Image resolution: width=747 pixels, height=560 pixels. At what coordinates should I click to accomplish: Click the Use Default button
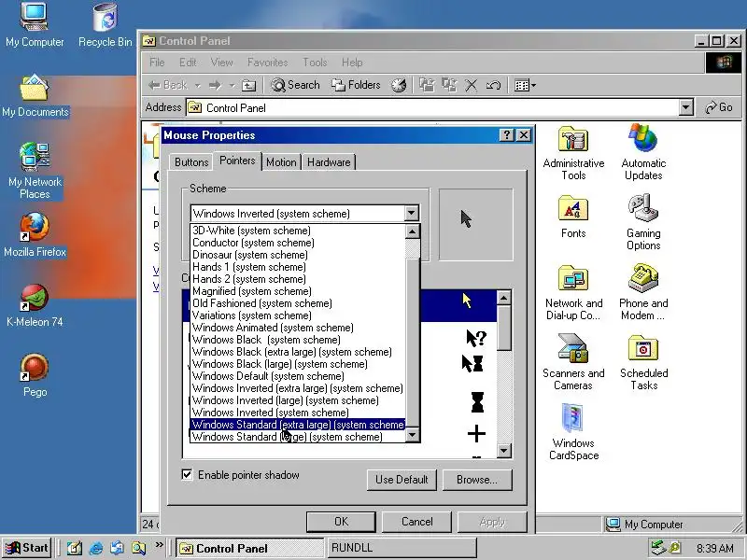[x=402, y=480]
